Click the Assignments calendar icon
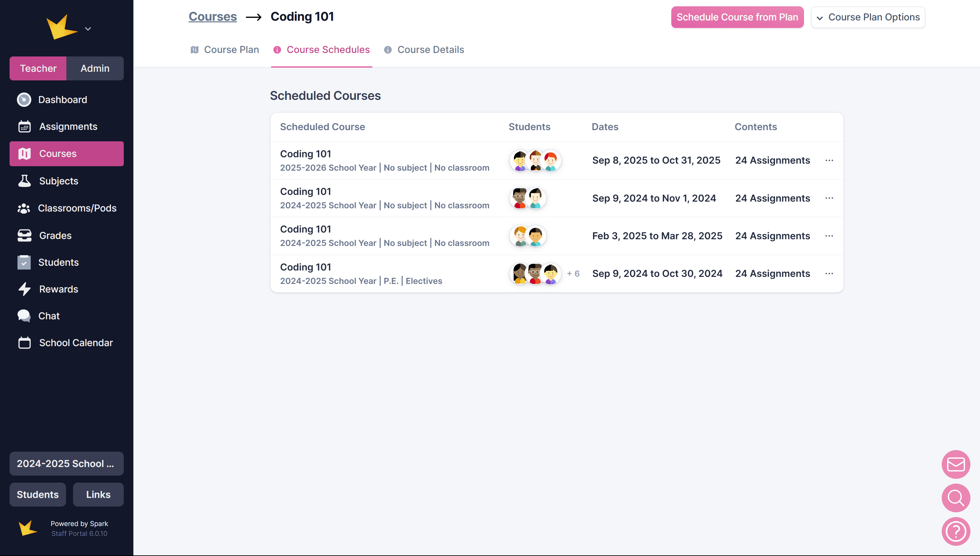Viewport: 980px width, 556px height. coord(25,126)
